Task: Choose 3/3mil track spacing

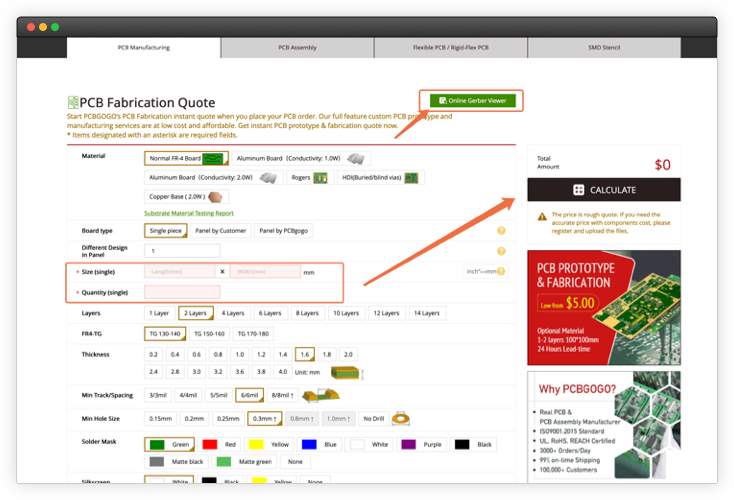Action: point(158,395)
